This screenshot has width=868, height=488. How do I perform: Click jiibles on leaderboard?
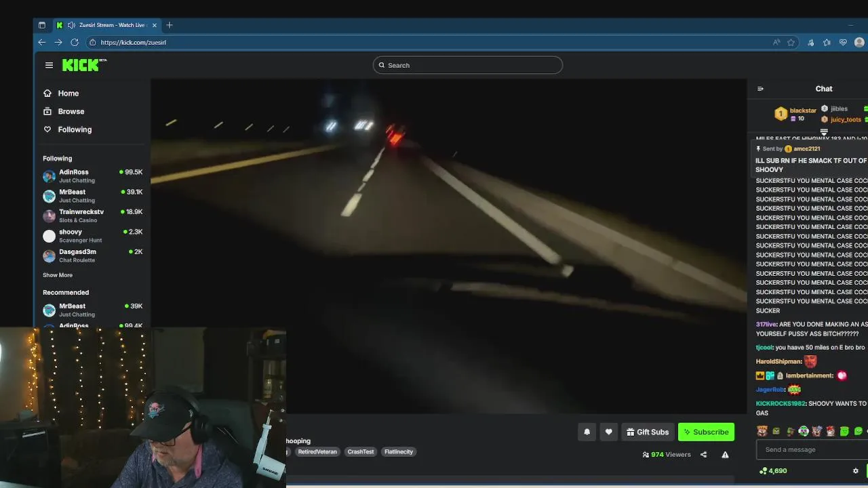coord(839,108)
